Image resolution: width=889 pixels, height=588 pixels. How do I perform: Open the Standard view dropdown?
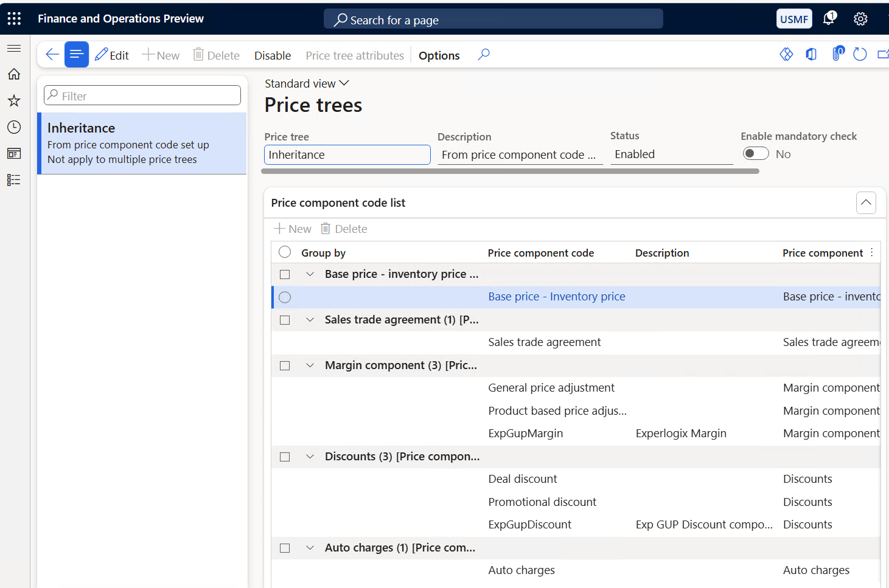pyautogui.click(x=307, y=83)
